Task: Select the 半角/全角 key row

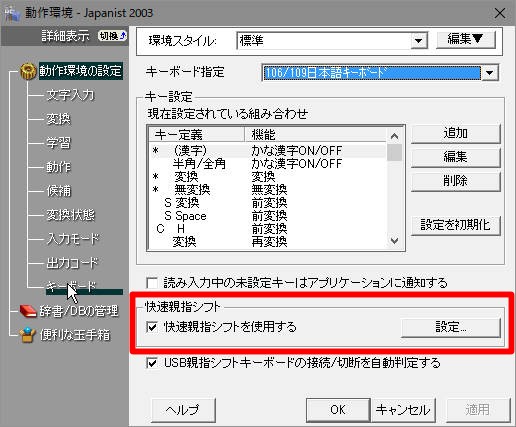Action: (268, 164)
